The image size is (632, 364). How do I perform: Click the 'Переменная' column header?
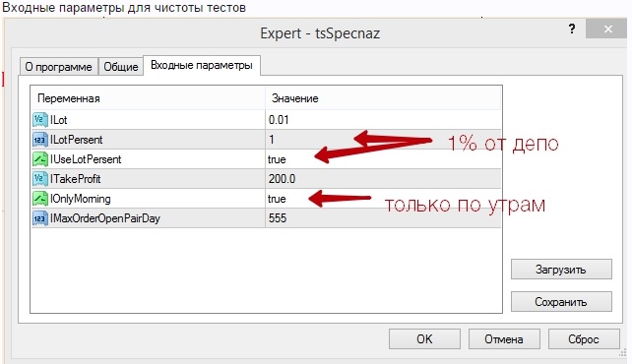148,98
